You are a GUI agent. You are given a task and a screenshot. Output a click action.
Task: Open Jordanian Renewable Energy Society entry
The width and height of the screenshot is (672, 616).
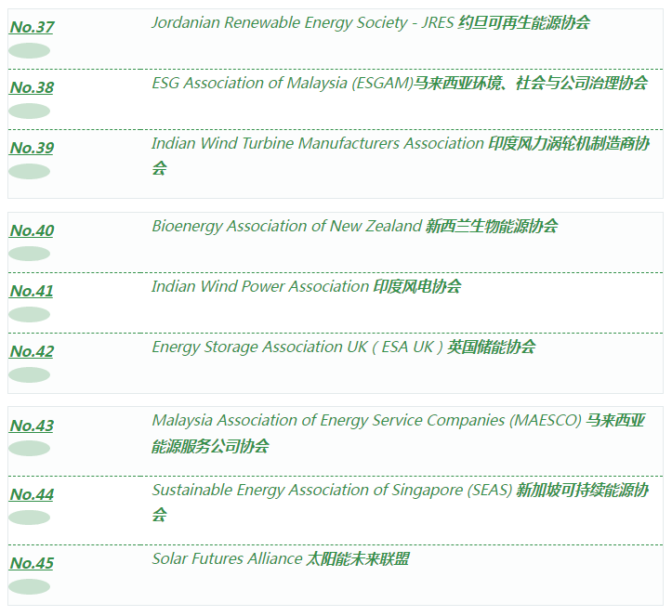click(x=370, y=22)
